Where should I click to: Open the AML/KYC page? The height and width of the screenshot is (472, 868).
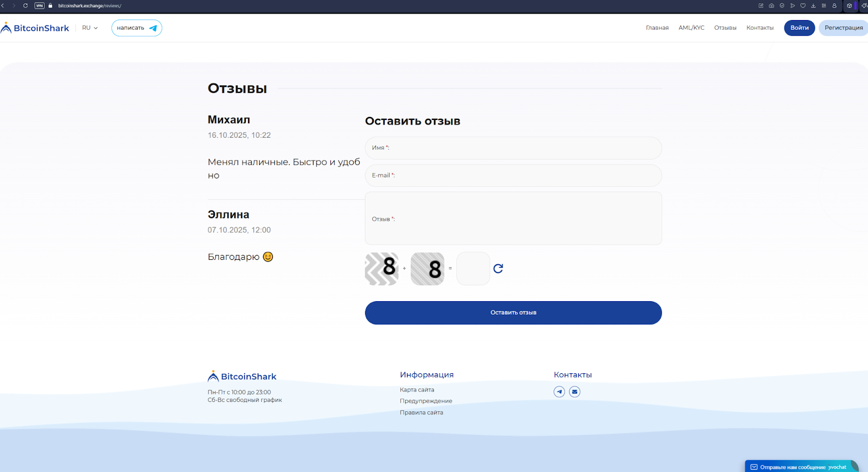pyautogui.click(x=691, y=28)
